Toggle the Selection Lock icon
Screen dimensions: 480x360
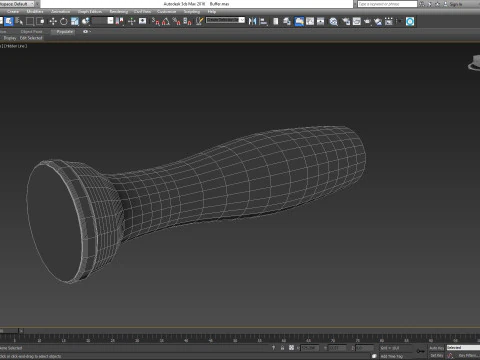282,348
